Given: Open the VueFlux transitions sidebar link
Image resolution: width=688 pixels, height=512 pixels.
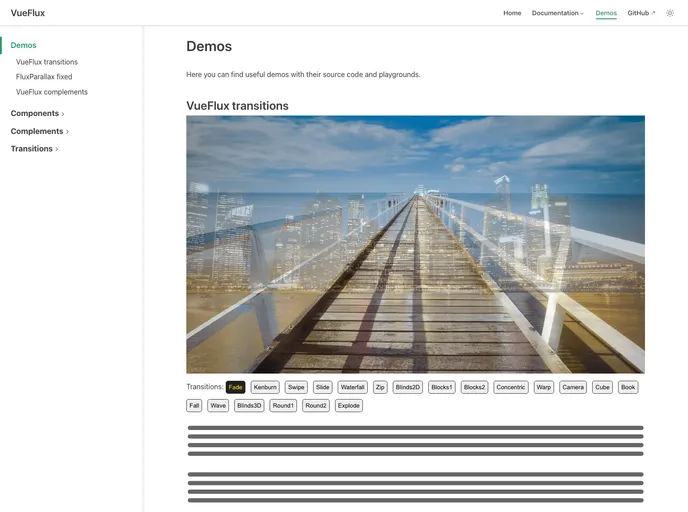Looking at the screenshot, I should tap(47, 62).
